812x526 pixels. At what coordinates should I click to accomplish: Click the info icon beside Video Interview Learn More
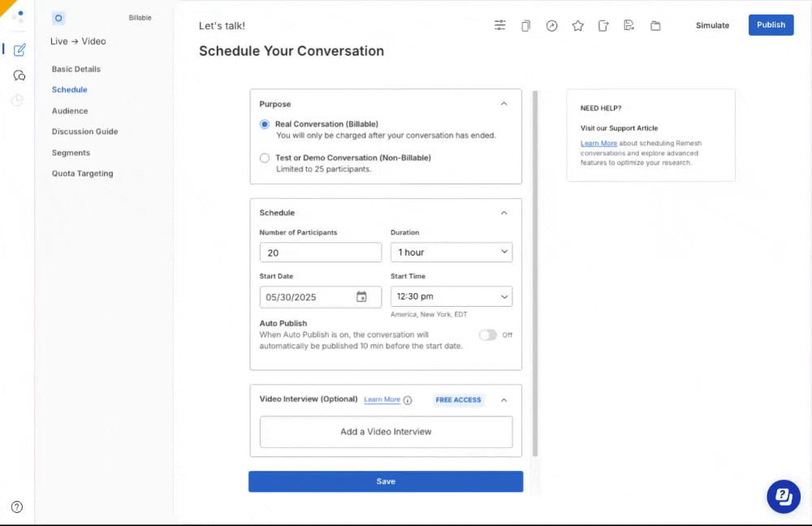(408, 400)
